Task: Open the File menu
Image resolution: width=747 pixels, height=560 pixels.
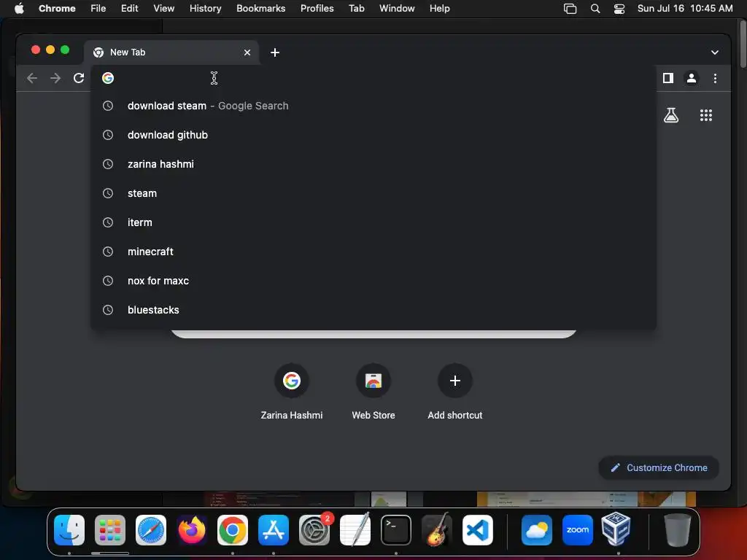Action: (98, 8)
